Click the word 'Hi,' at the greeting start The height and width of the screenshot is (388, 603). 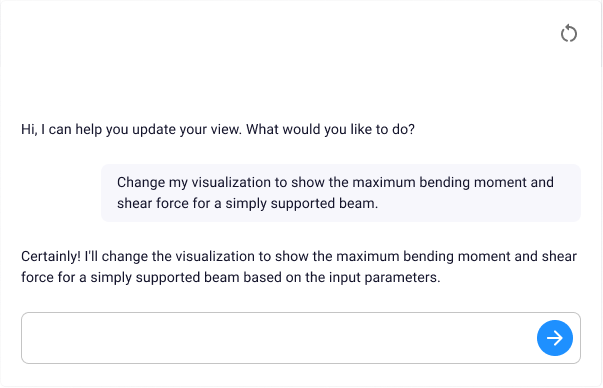tap(29, 129)
